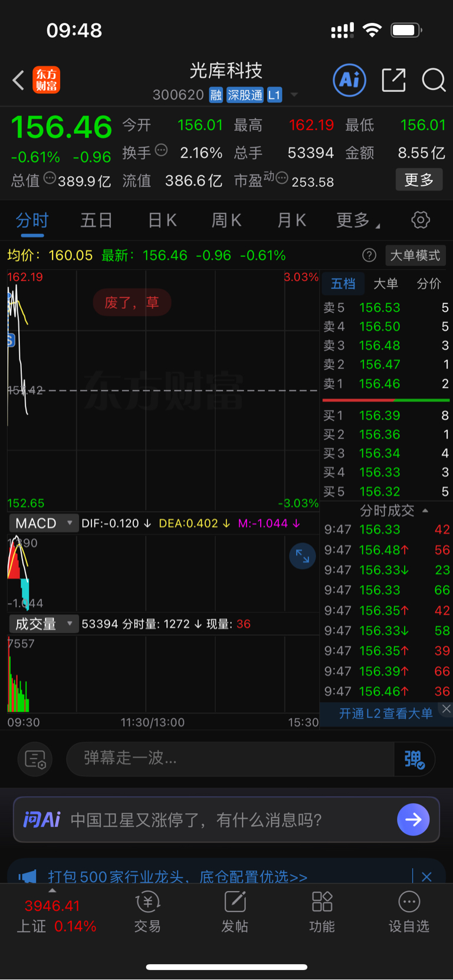
Task: Open the Ai assistant circle icon
Action: point(350,80)
